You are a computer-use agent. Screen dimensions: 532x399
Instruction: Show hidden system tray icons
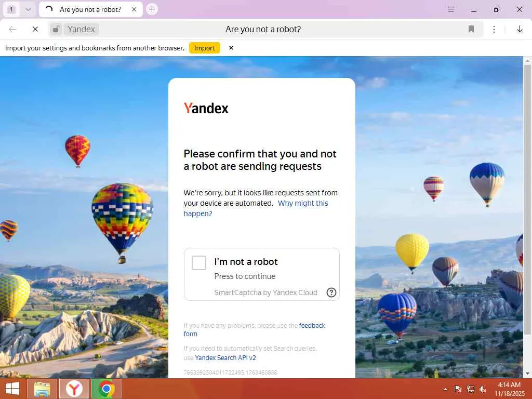pos(445,389)
